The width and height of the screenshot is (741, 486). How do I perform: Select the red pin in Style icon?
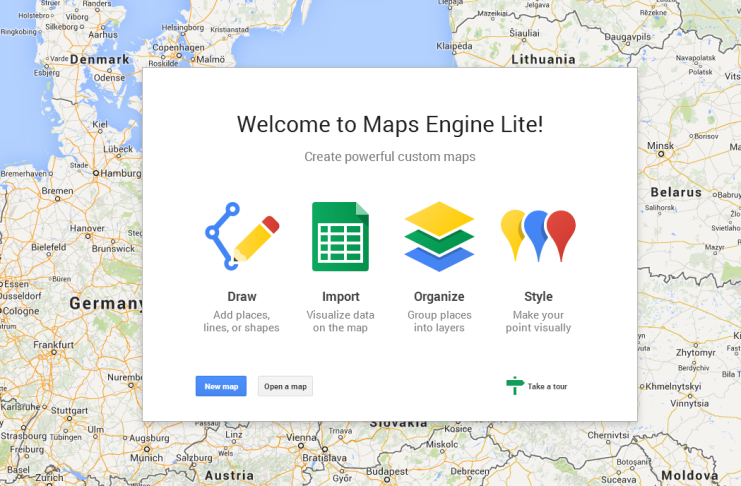tap(562, 233)
